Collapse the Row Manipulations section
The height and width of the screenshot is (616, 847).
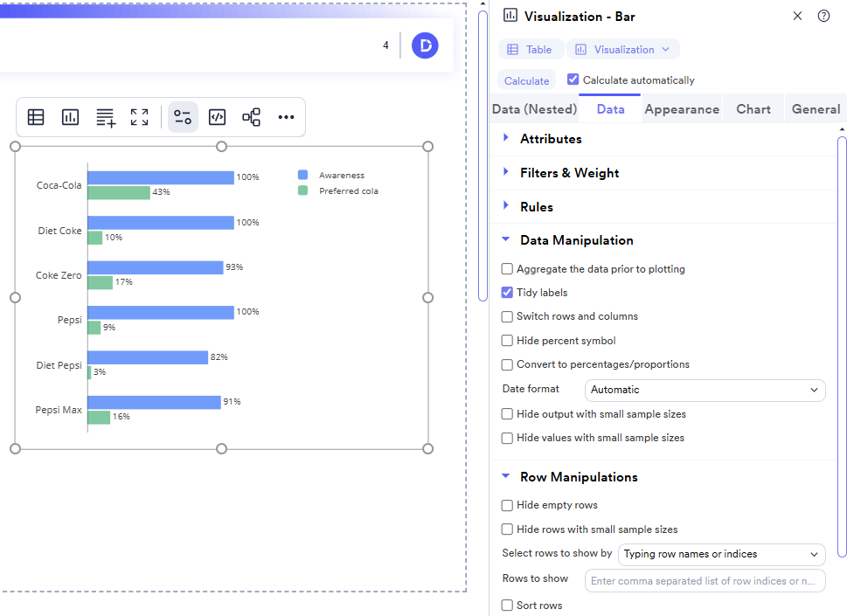pos(579,477)
